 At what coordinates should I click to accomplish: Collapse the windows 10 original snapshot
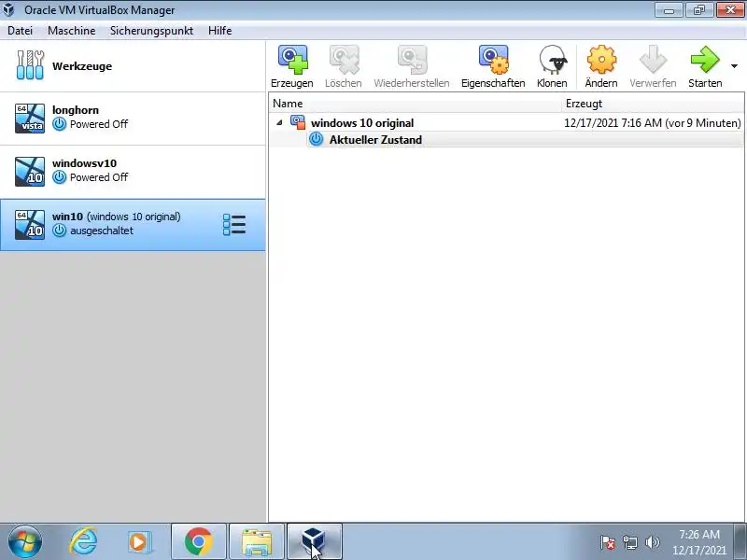(x=279, y=123)
